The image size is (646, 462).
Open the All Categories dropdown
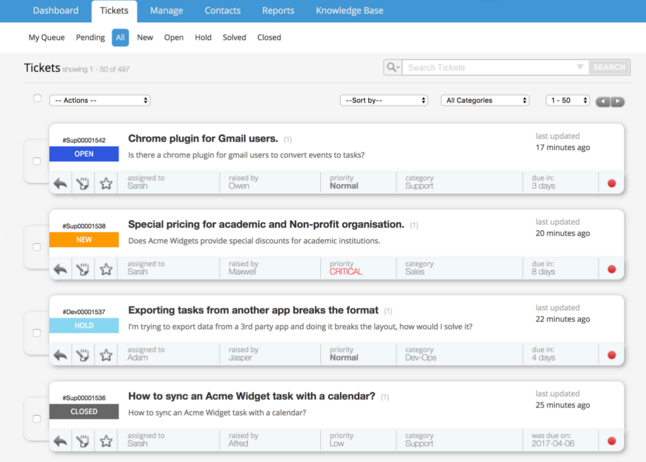(485, 100)
